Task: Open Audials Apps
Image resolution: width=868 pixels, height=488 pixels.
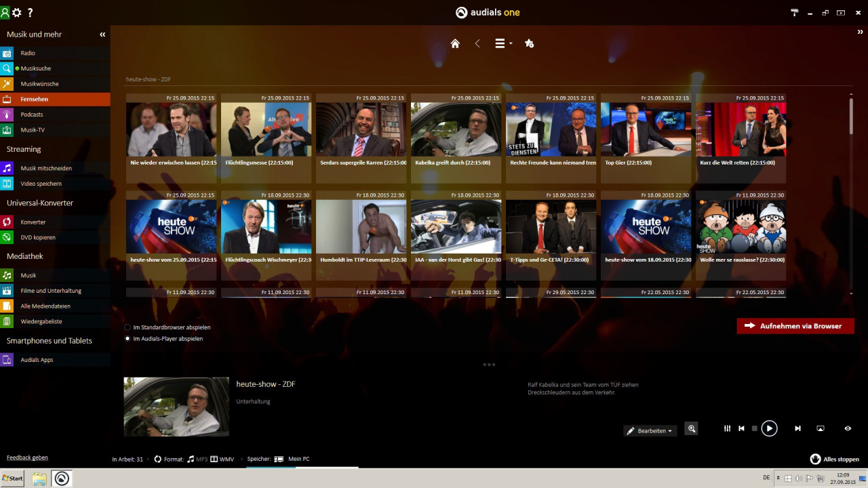Action: [x=55, y=360]
